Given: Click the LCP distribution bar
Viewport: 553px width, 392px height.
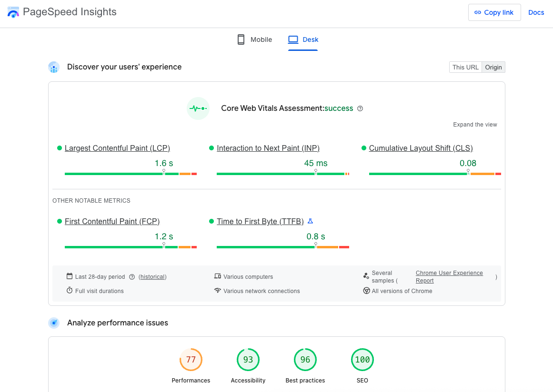Looking at the screenshot, I should (131, 174).
